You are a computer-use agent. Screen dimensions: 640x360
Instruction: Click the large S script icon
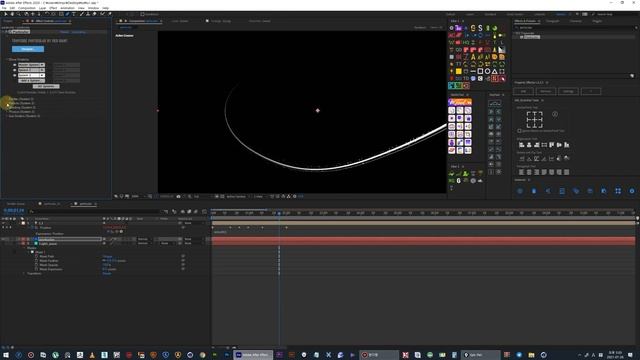480,28
